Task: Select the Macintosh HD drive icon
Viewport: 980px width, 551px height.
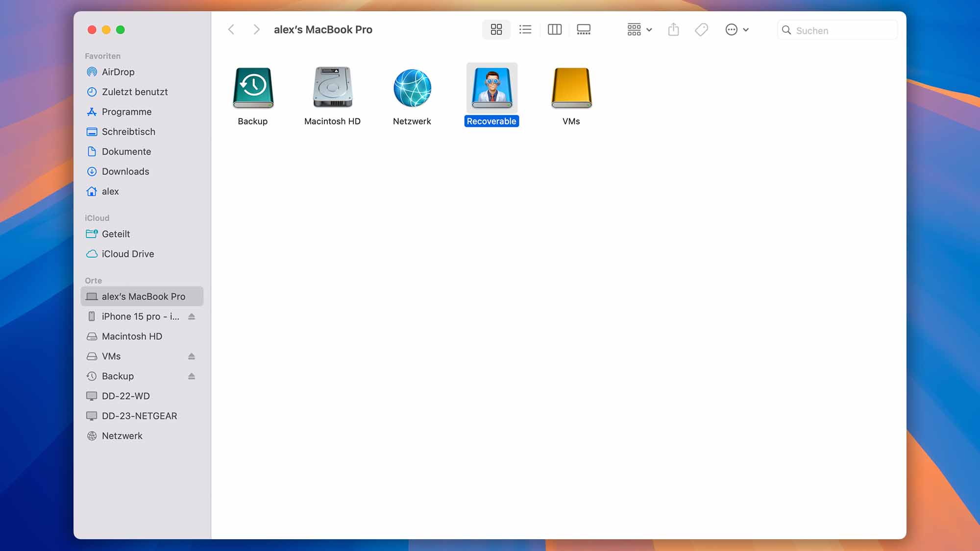Action: (333, 87)
